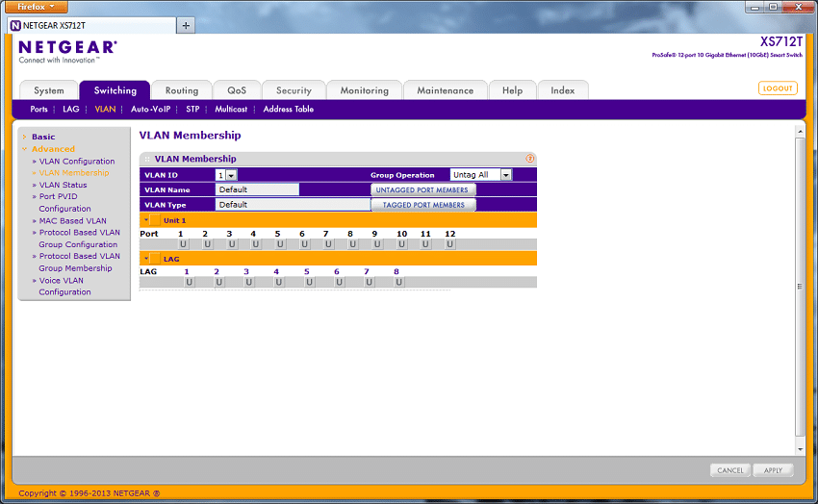Toggle membership for Port 5

pyautogui.click(x=280, y=244)
